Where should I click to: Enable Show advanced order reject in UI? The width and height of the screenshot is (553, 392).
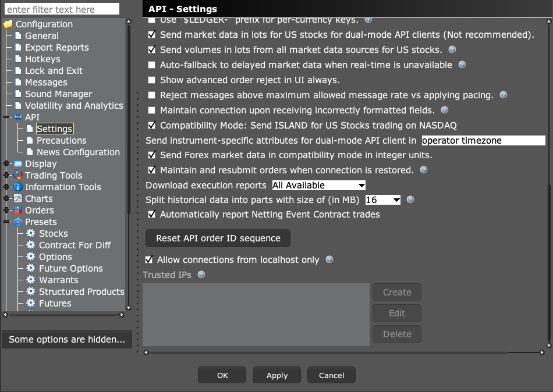tap(152, 80)
